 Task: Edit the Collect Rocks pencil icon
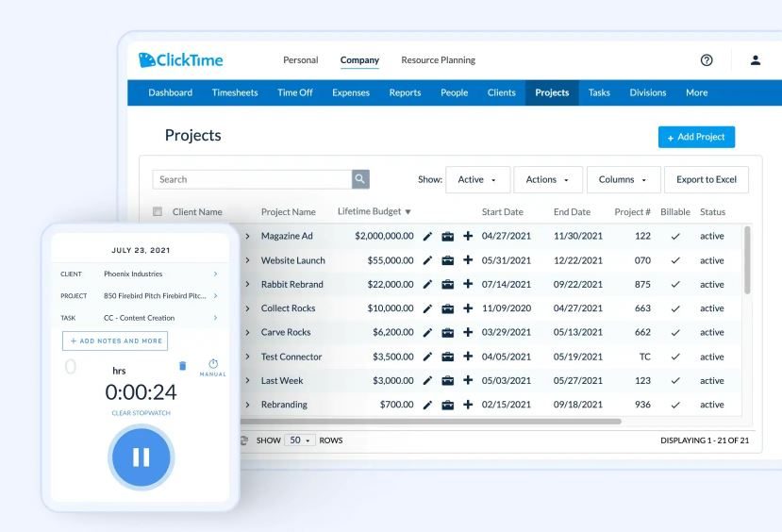(x=427, y=308)
